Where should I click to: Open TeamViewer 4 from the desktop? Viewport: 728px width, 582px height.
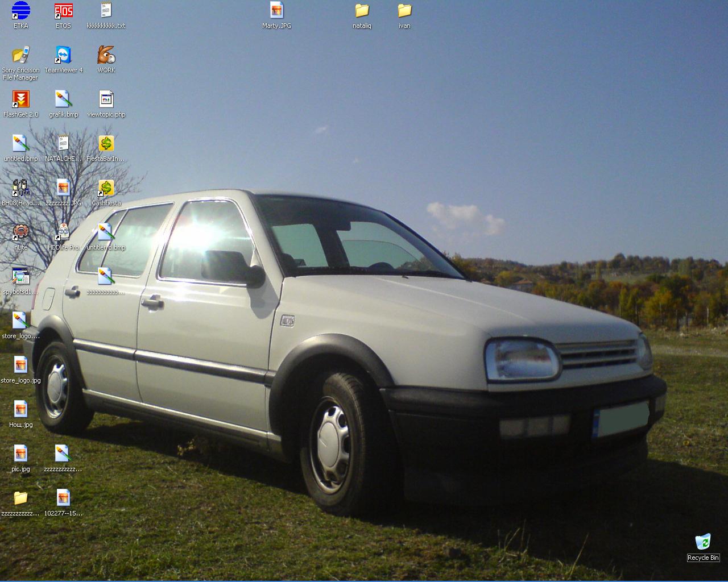63,55
